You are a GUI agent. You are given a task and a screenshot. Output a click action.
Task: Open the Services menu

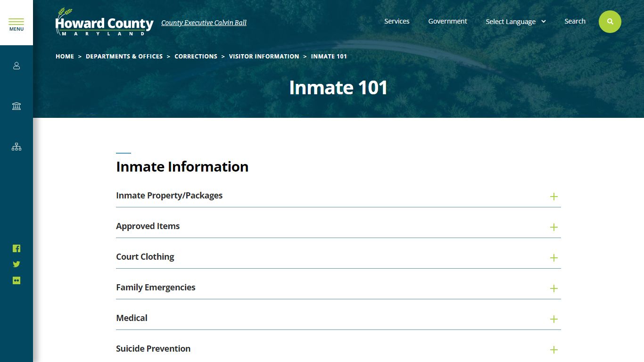(x=396, y=21)
